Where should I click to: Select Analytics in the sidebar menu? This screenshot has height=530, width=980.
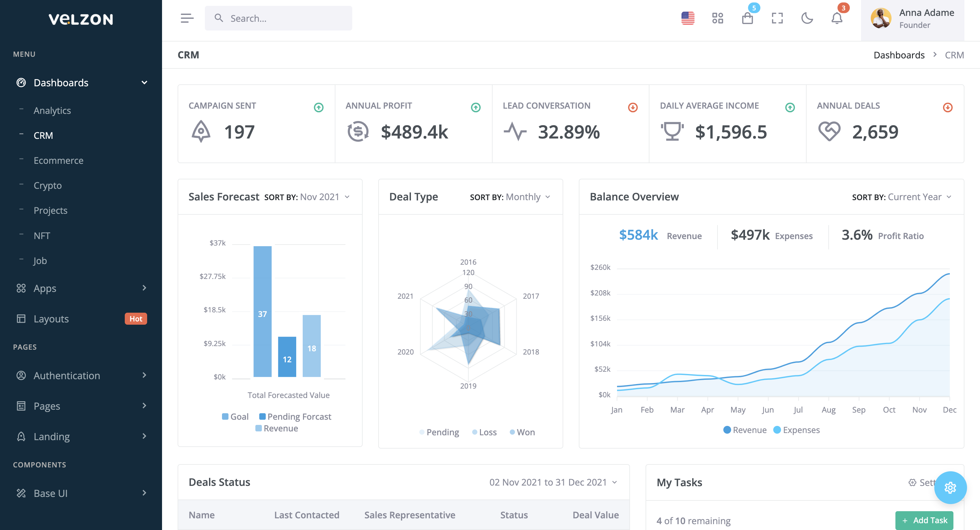(52, 110)
